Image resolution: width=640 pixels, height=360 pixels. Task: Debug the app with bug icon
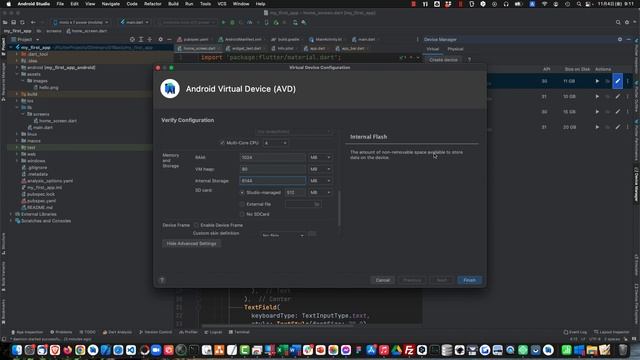click(x=232, y=22)
